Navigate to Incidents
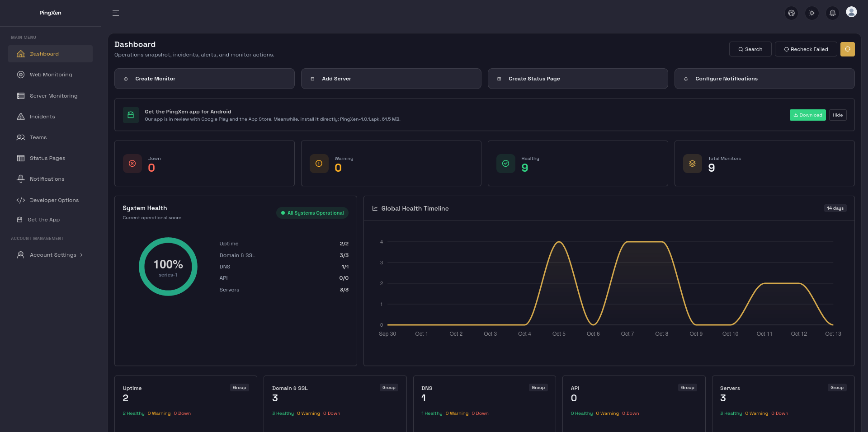Viewport: 868px width, 432px height. 50,117
